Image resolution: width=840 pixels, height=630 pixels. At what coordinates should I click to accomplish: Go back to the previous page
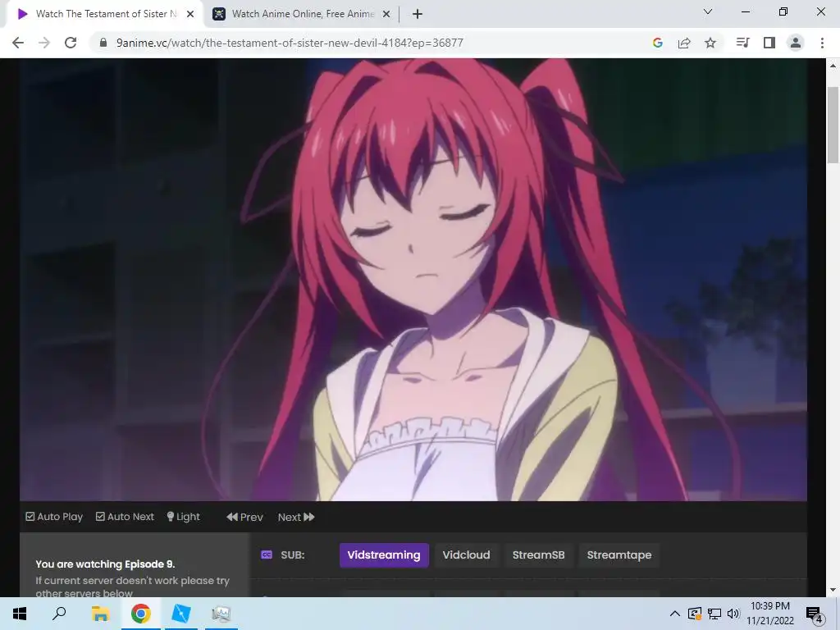[18, 43]
